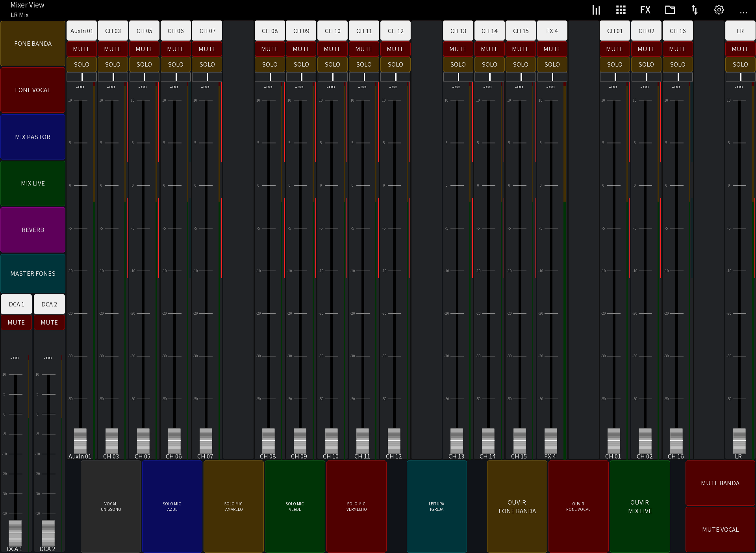Open the scenes folder
Viewport: 756px width, 553px height.
click(x=670, y=9)
